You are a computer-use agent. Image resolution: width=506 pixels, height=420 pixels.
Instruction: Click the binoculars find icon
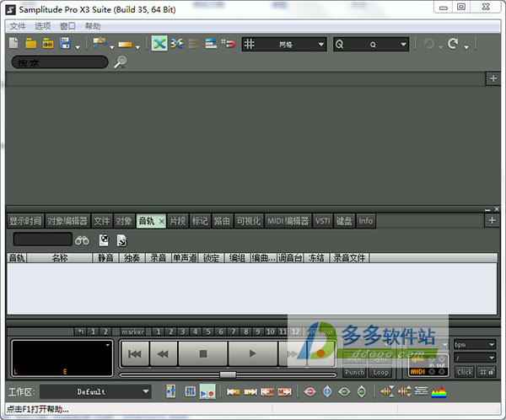coord(82,240)
